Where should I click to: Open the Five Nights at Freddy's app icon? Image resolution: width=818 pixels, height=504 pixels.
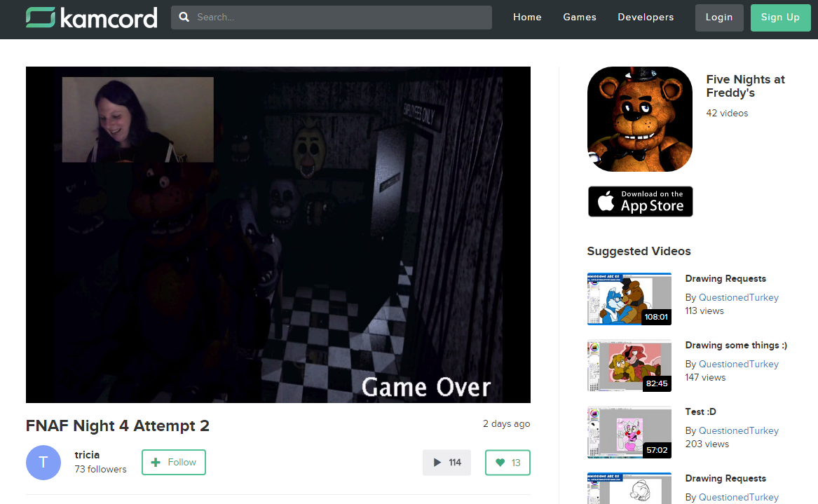coord(639,119)
